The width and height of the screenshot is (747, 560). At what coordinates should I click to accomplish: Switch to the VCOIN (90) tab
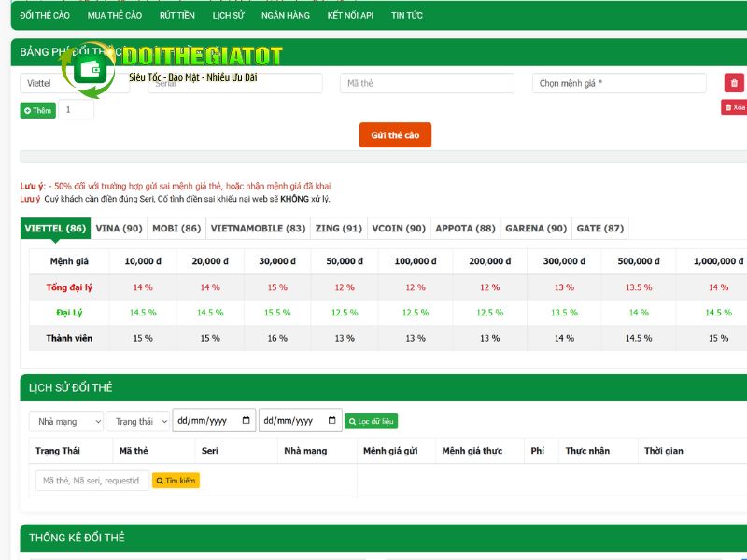399,228
